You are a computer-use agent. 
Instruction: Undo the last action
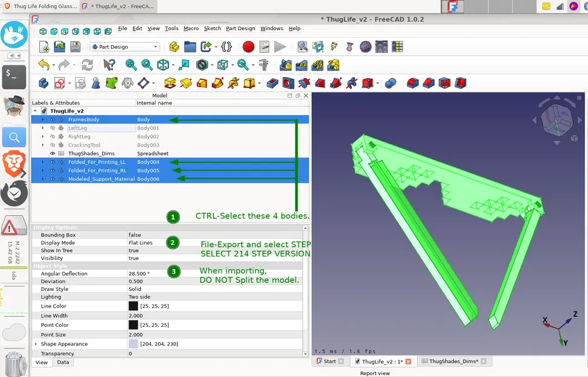click(x=43, y=65)
